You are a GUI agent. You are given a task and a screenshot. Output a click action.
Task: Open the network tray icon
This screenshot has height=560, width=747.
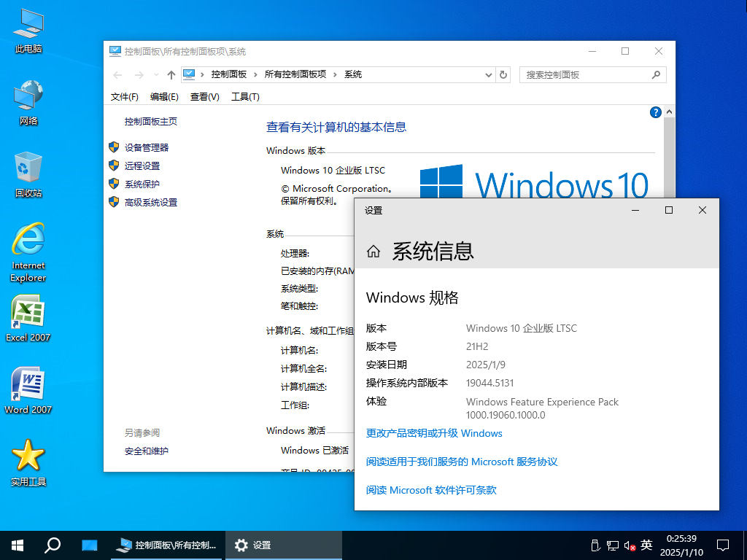[612, 545]
